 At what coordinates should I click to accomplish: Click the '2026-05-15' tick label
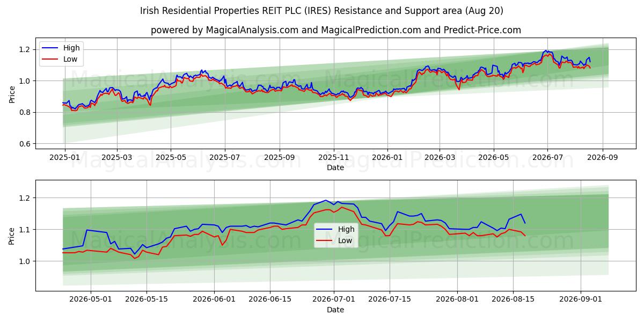[x=147, y=299]
